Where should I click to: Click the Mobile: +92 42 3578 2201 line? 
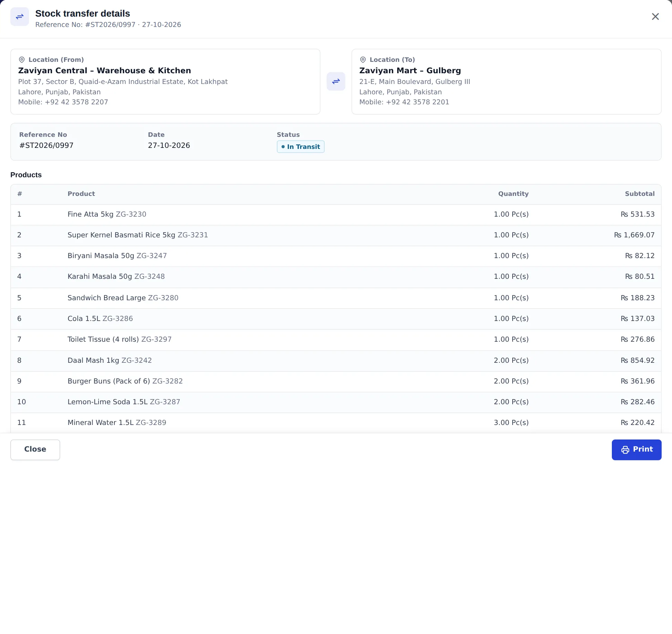(x=404, y=102)
